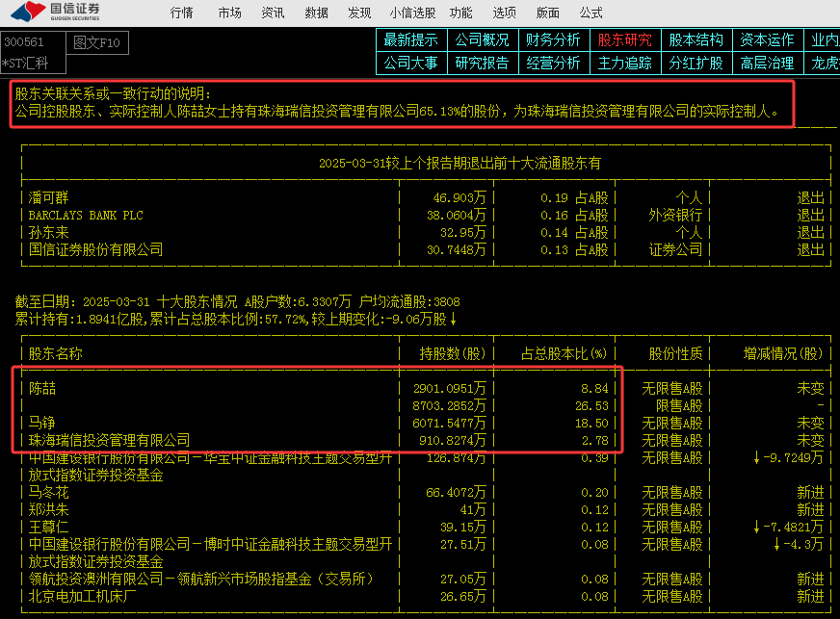Open the 版面 menu
This screenshot has height=619, width=840.
[x=547, y=13]
